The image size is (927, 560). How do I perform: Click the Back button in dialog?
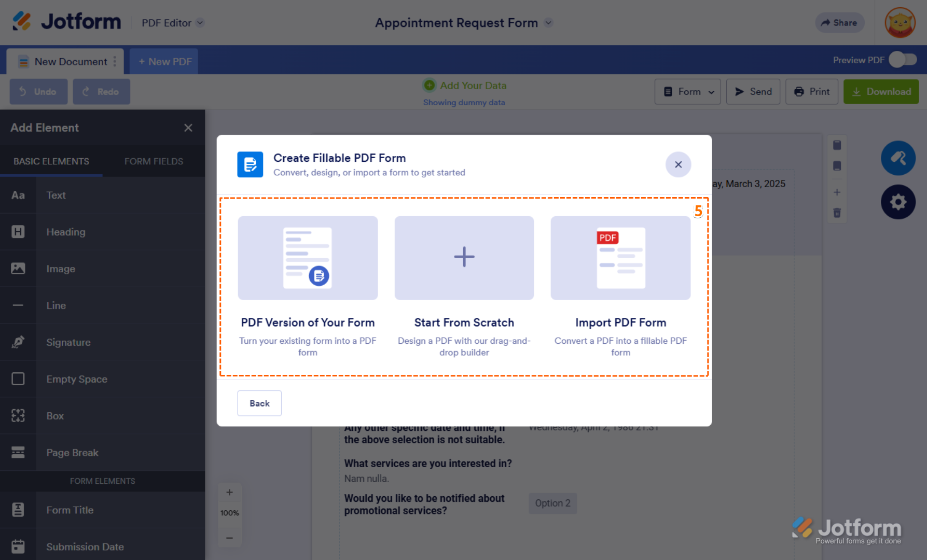click(x=259, y=403)
